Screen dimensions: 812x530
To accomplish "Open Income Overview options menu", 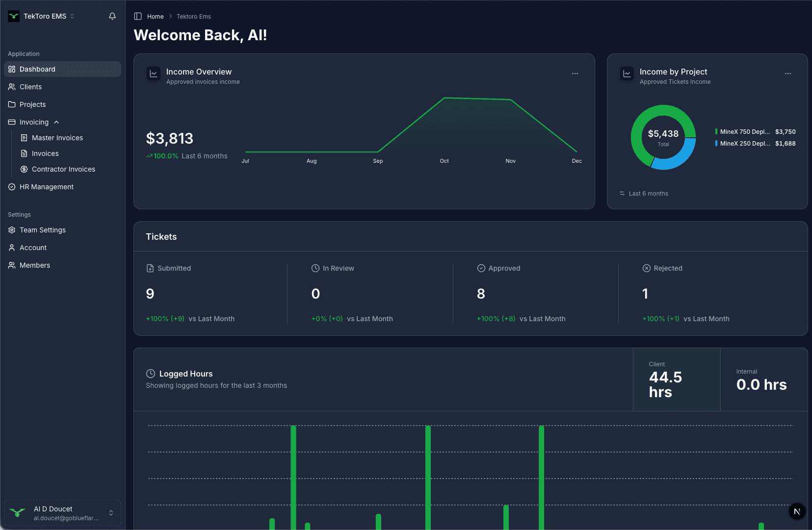I will pyautogui.click(x=575, y=74).
